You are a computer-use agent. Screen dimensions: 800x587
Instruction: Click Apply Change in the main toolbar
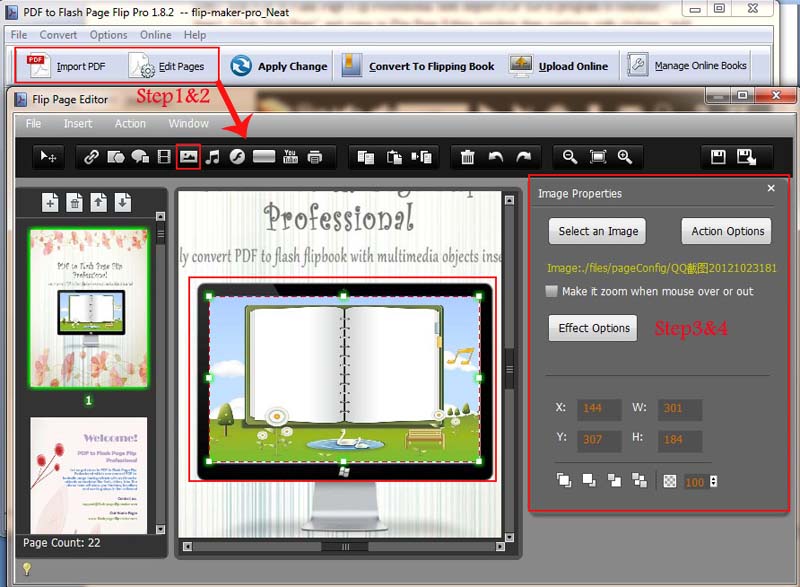[x=279, y=66]
